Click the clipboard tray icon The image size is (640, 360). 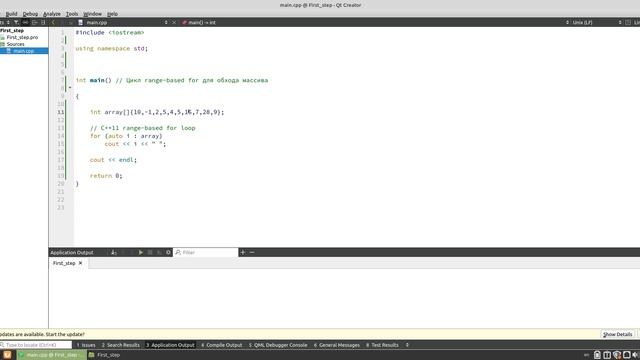coord(597,355)
